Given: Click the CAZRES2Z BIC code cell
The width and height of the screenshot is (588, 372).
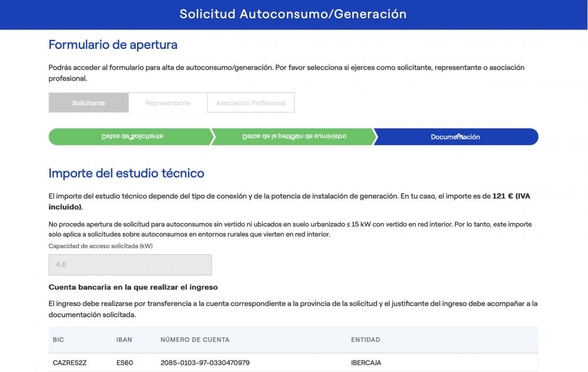Looking at the screenshot, I should click(70, 363).
